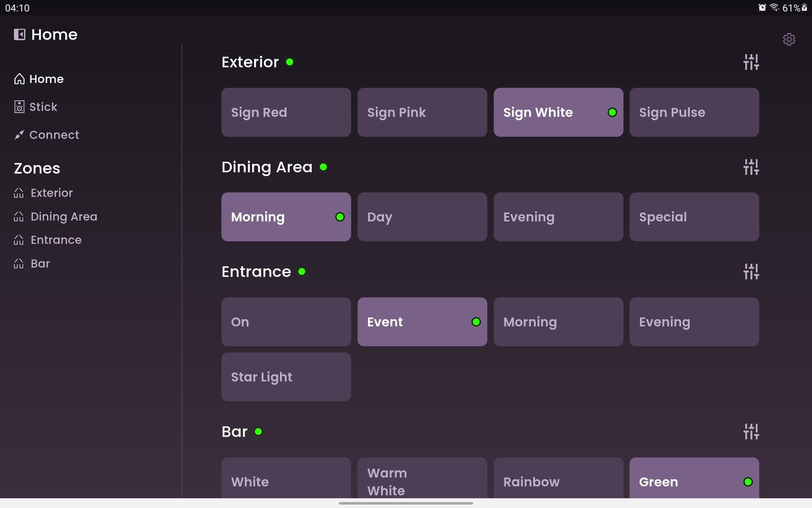Activate Sign Pink scene
The image size is (812, 508).
click(422, 112)
